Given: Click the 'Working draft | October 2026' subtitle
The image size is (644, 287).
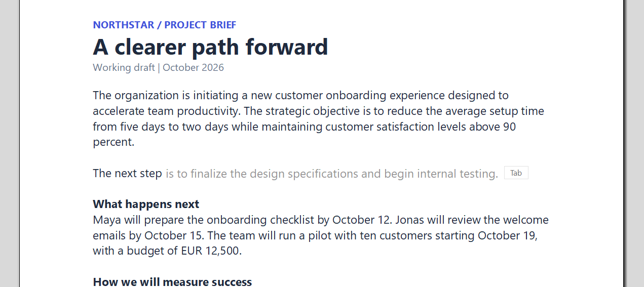Looking at the screenshot, I should tap(158, 67).
